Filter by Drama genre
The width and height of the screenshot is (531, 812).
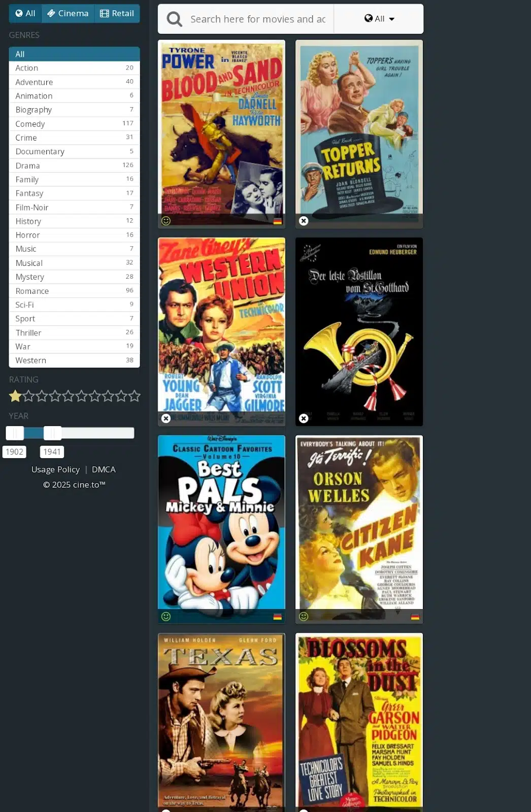coord(74,165)
